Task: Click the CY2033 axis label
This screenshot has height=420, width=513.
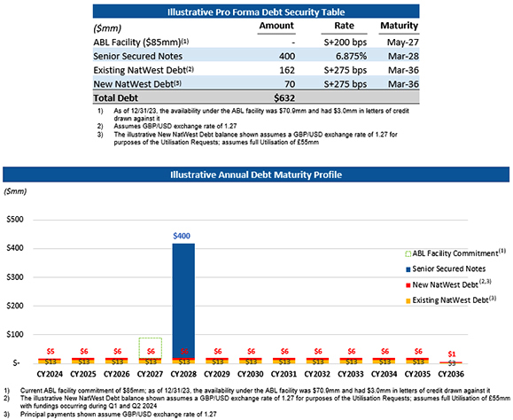Action: (351, 374)
